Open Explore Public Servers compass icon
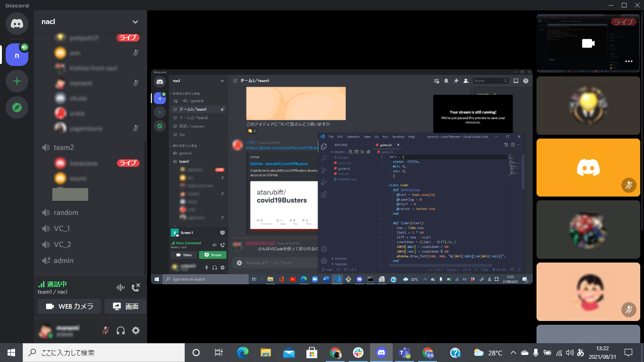644x362 pixels. coord(17,107)
